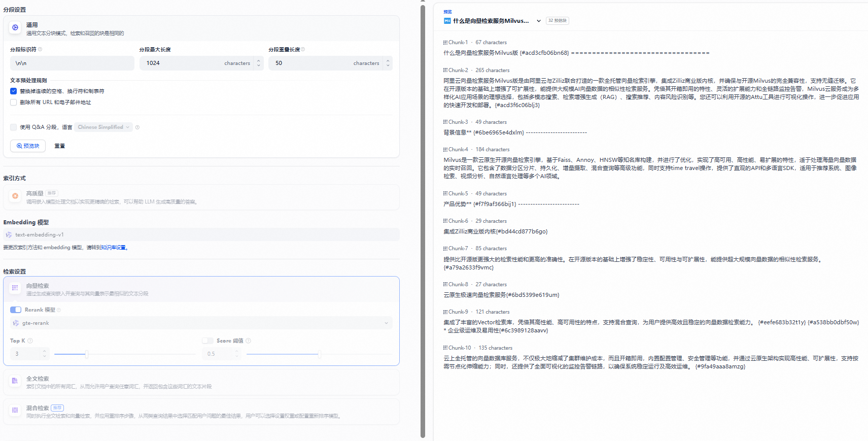
Task: Select the 全文检索 retrieval option
Action: tap(201, 382)
